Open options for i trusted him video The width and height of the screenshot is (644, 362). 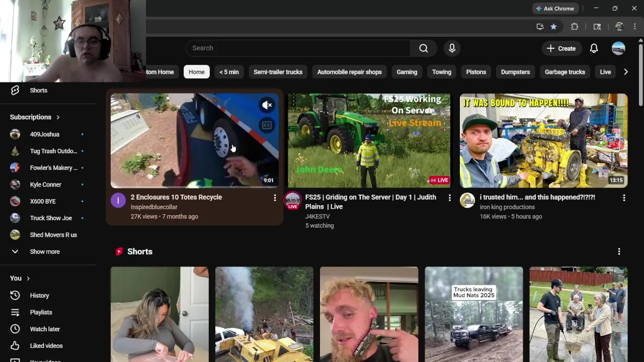[624, 198]
